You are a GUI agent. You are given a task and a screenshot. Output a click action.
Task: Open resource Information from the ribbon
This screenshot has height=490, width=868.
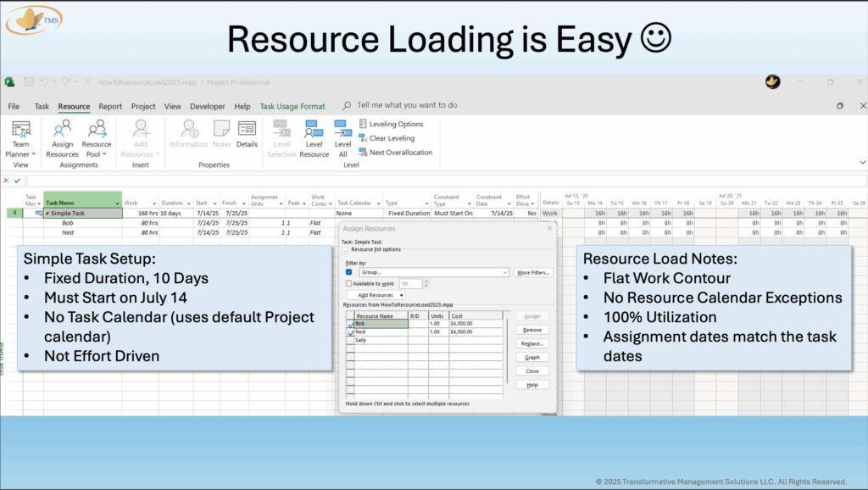click(x=188, y=134)
